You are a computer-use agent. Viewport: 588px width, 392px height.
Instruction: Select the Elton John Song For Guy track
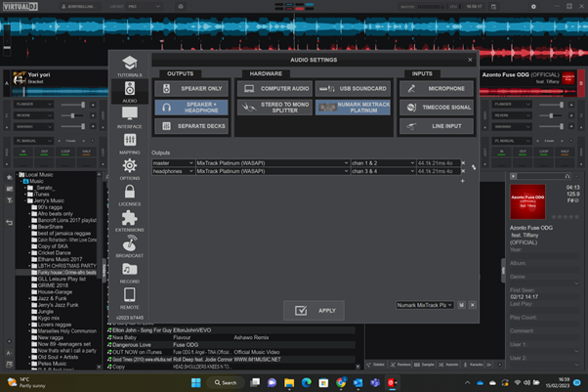pyautogui.click(x=231, y=330)
